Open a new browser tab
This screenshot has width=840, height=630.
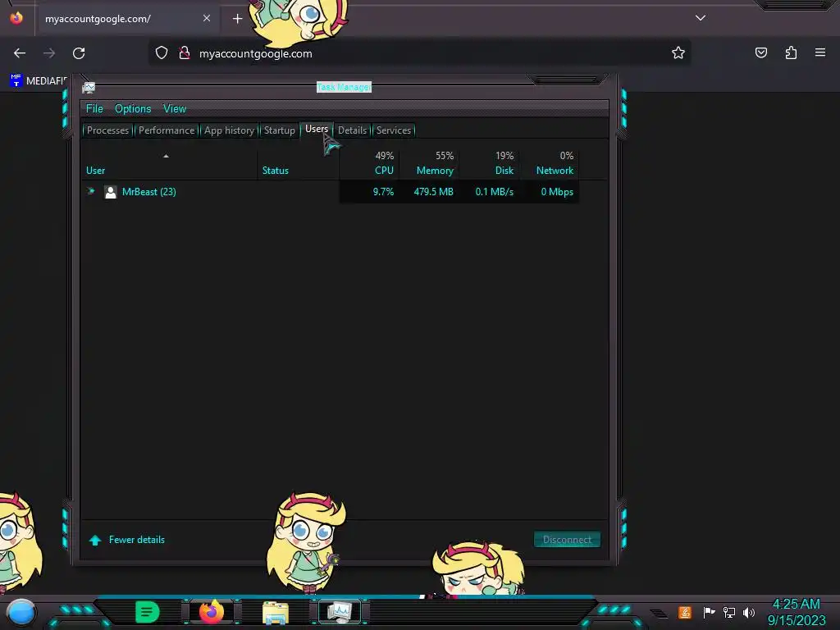coord(237,19)
